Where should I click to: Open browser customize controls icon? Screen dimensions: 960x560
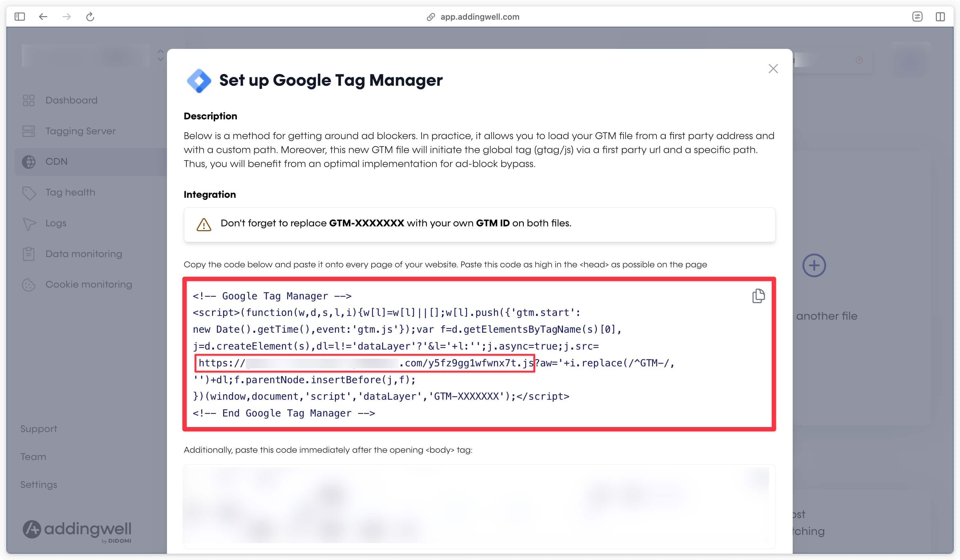(x=917, y=17)
